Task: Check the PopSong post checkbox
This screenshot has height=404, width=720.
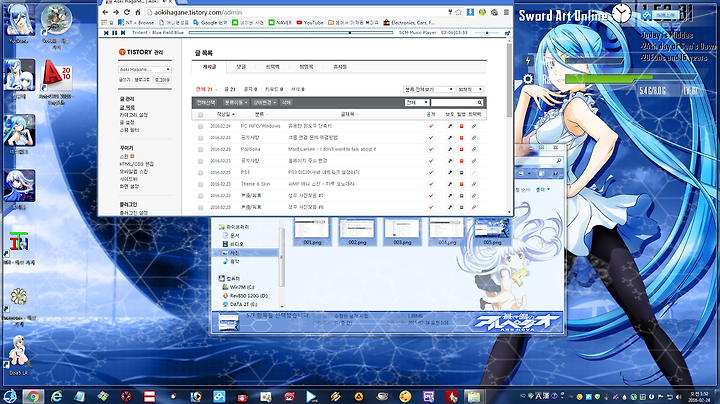Action: [x=201, y=149]
